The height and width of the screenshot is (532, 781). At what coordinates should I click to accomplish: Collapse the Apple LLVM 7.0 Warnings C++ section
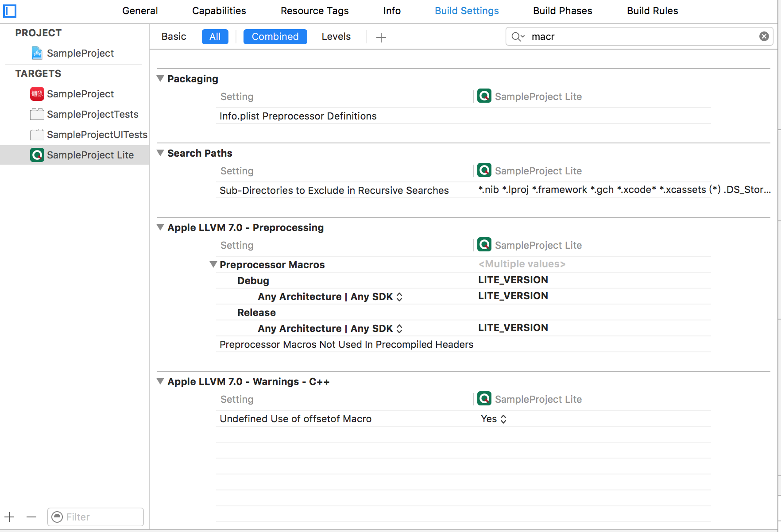[160, 382]
